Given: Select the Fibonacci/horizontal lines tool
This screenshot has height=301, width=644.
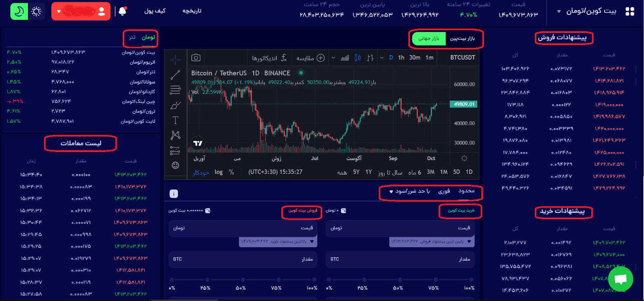Looking at the screenshot, I should tap(175, 90).
